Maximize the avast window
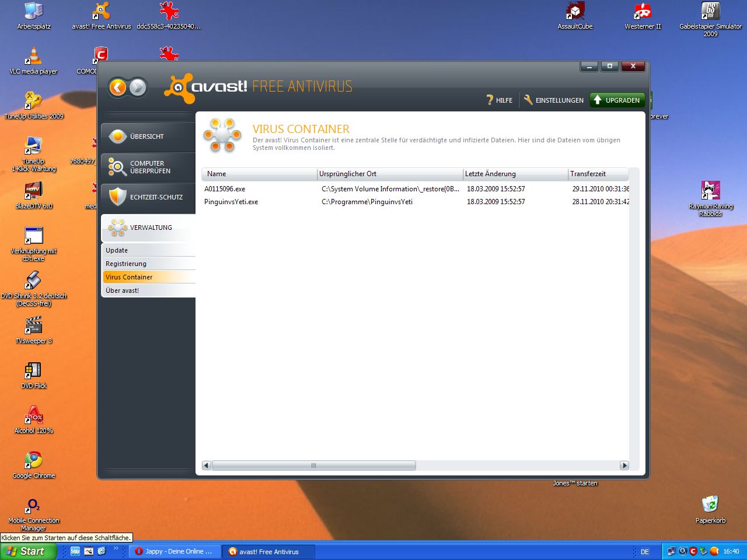Viewport: 747px width, 560px height. pos(610,66)
